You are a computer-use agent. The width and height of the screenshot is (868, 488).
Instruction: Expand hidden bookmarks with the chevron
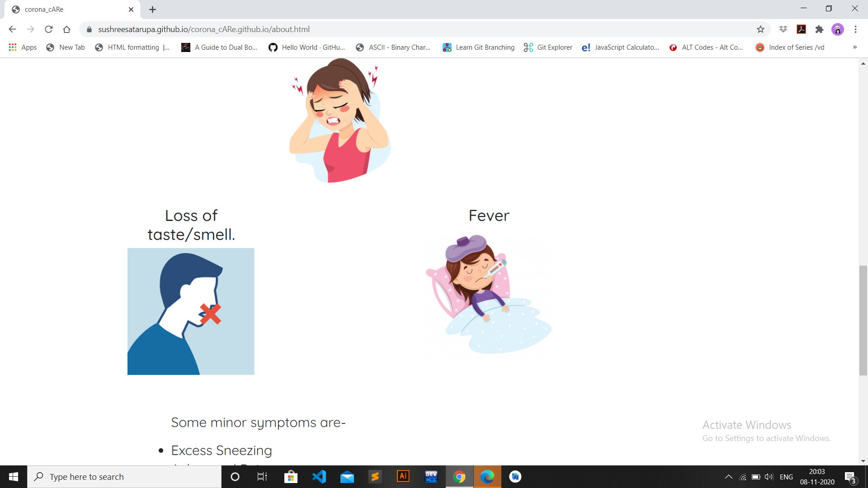854,47
